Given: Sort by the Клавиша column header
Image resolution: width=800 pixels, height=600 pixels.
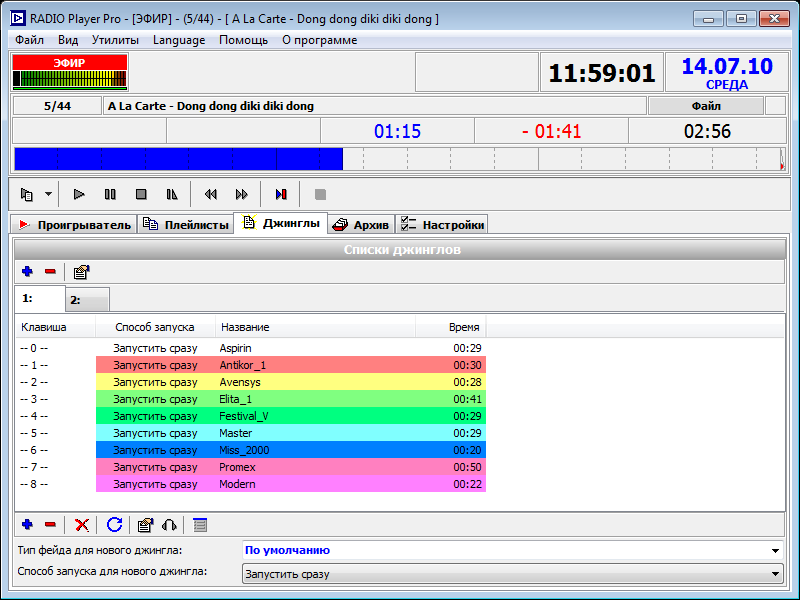Looking at the screenshot, I should click(x=56, y=327).
